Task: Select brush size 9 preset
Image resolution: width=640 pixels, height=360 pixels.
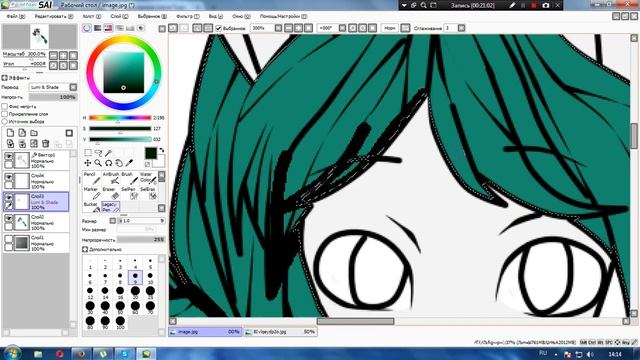Action: tap(135, 278)
